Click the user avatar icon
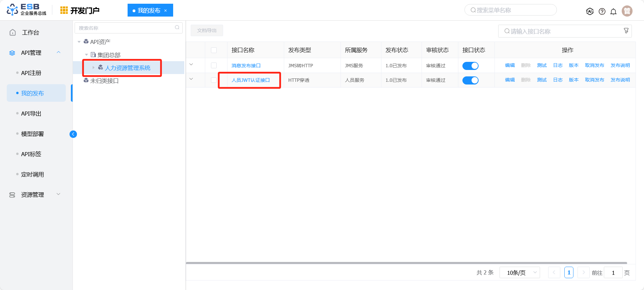Viewport: 644px width, 290px height. click(x=627, y=11)
